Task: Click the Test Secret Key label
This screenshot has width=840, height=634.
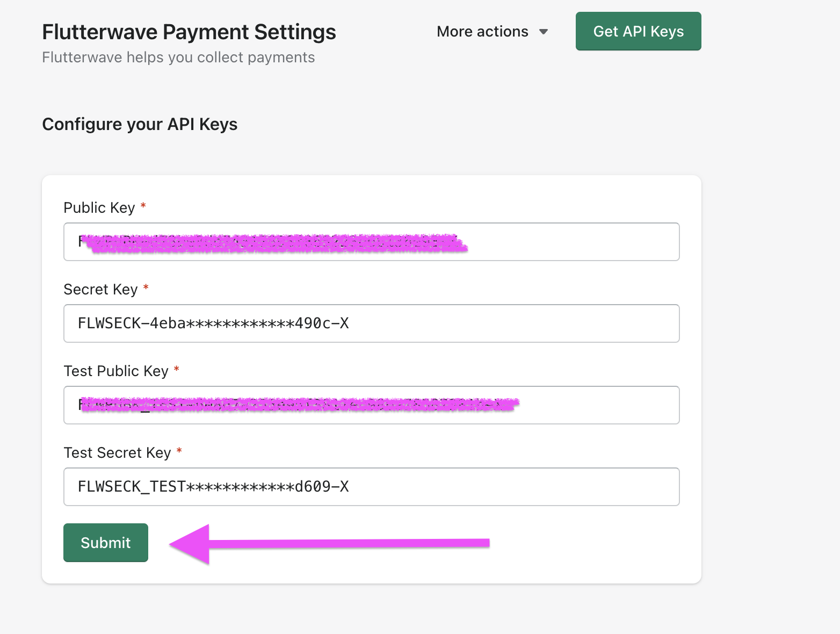Action: 117,453
